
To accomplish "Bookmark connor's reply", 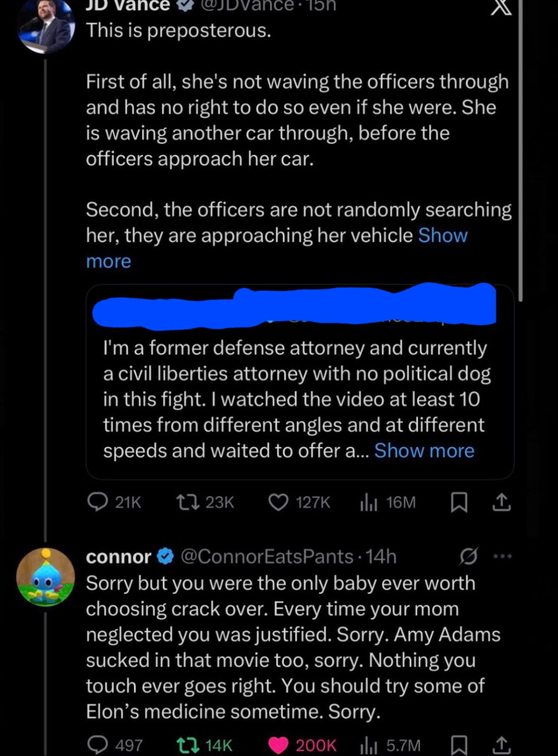I will pos(459,745).
